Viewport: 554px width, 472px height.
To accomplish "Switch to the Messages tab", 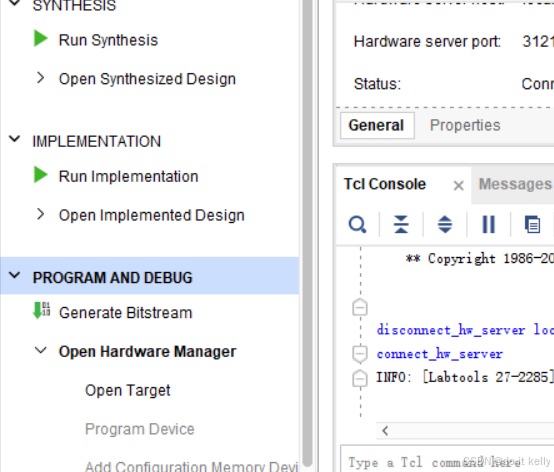I will [515, 184].
